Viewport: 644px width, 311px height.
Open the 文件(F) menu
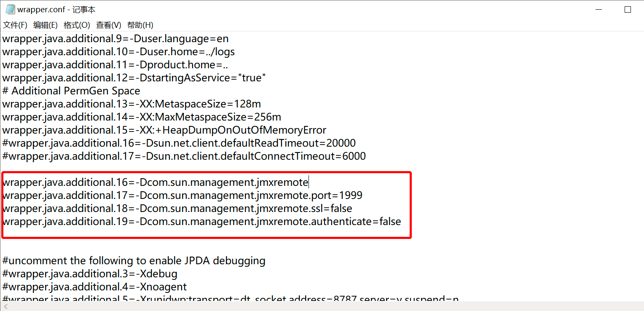(15, 25)
